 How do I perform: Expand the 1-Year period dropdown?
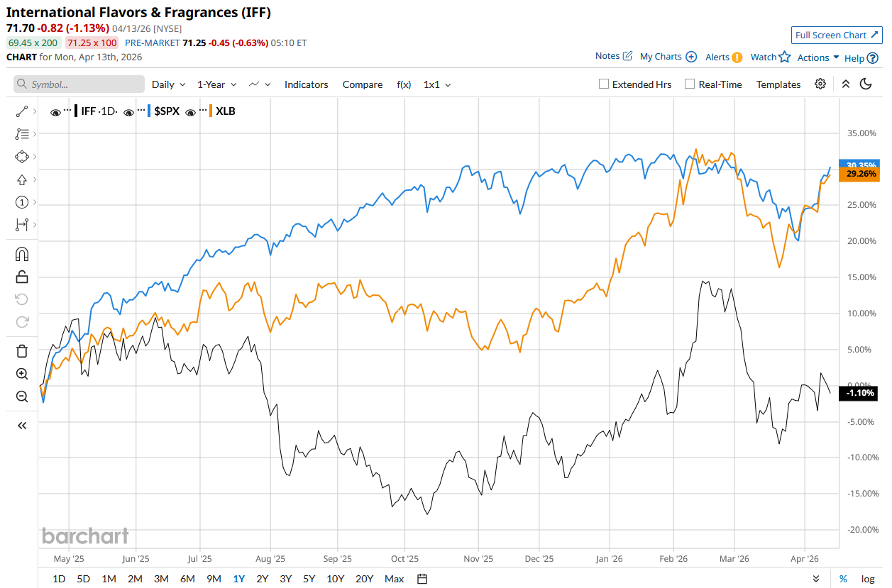pyautogui.click(x=216, y=84)
